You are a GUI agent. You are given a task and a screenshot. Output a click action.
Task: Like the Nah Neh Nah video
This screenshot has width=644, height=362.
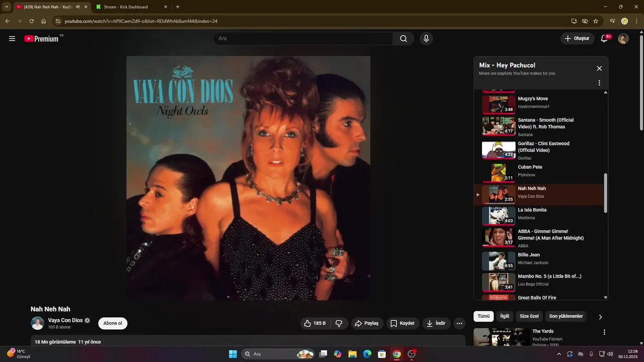coord(315,323)
